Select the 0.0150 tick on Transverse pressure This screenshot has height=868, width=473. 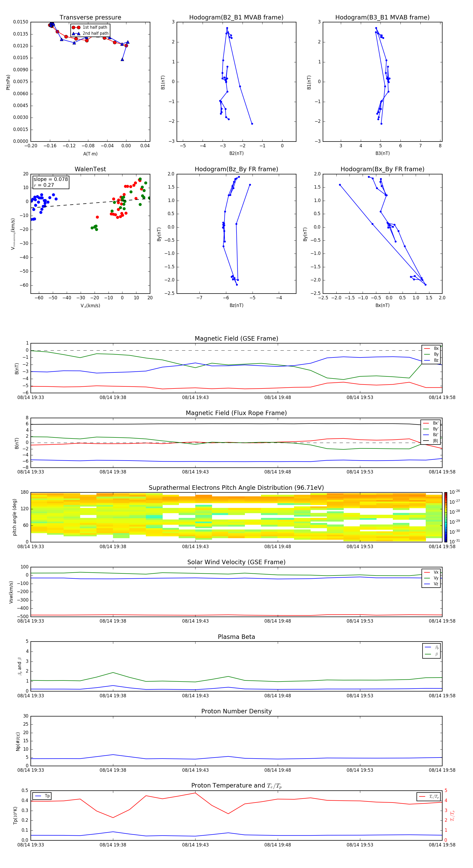[20, 22]
